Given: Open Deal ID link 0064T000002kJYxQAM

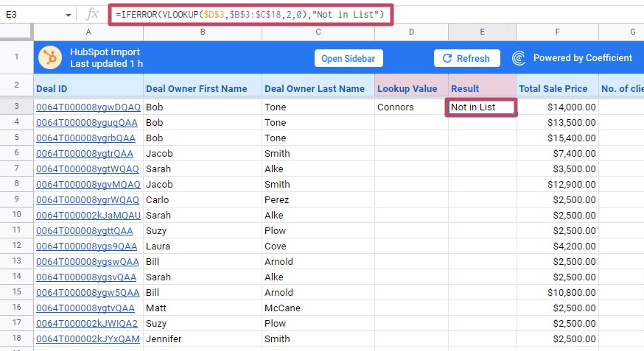Looking at the screenshot, I should pos(88,339).
